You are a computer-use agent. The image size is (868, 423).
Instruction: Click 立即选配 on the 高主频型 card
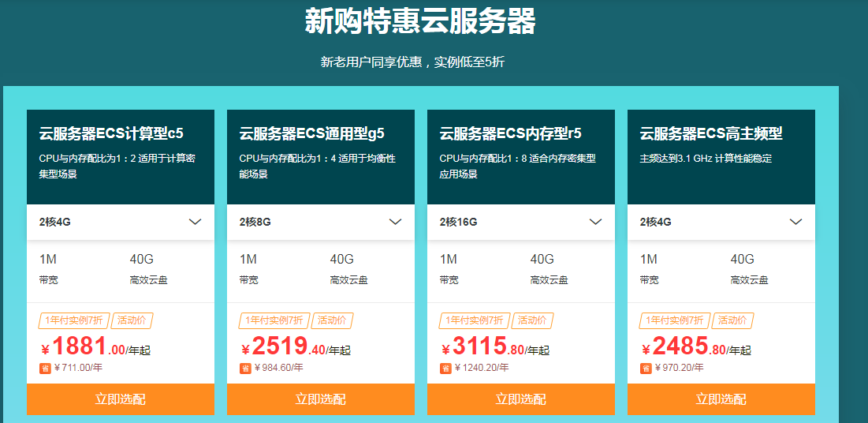coord(721,399)
